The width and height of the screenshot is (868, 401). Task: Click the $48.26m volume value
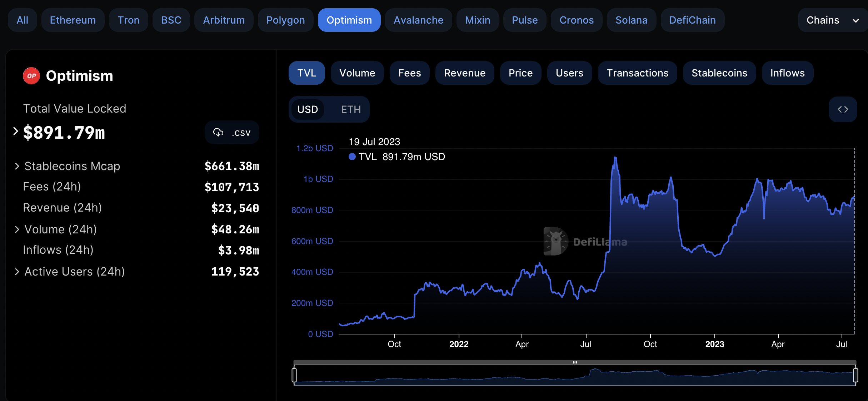[235, 229]
